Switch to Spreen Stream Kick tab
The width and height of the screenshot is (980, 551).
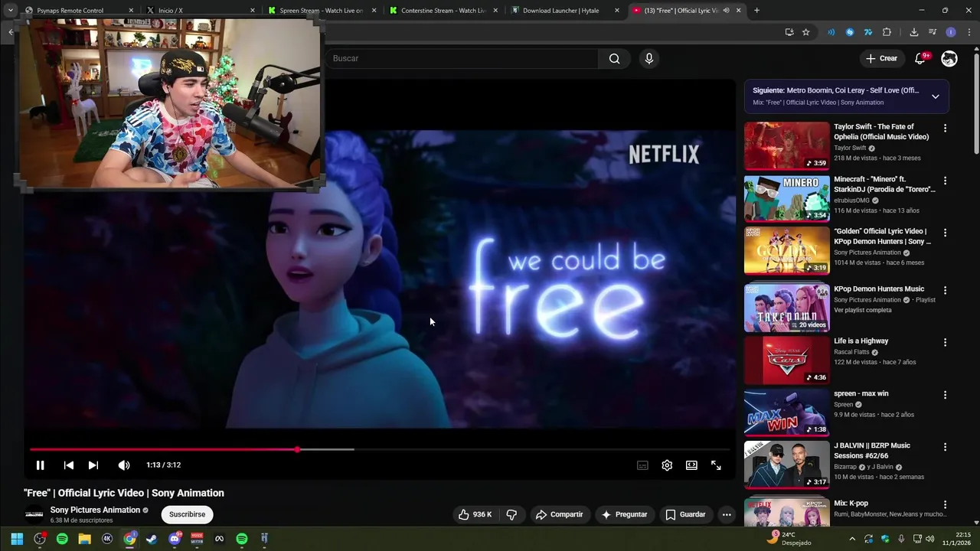click(321, 11)
